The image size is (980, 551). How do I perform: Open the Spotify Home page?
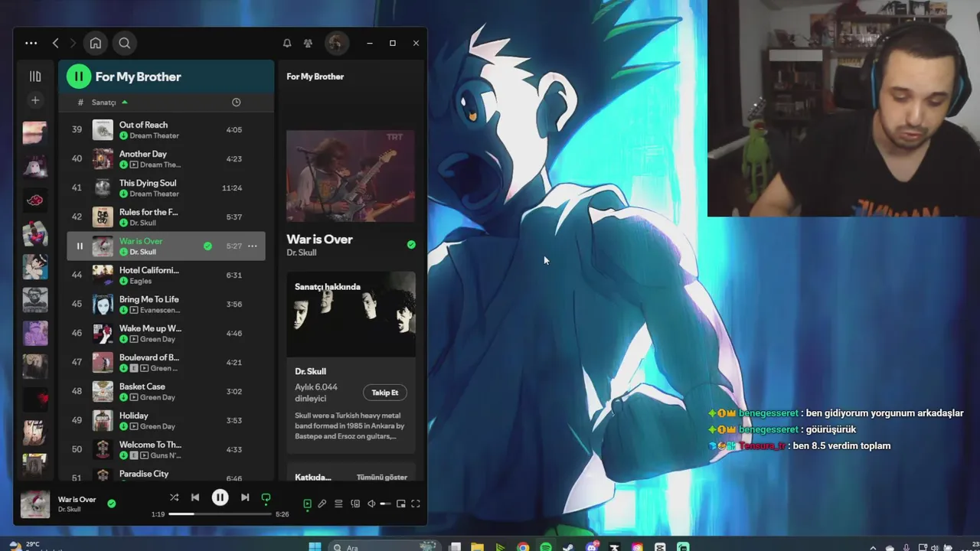(x=96, y=44)
